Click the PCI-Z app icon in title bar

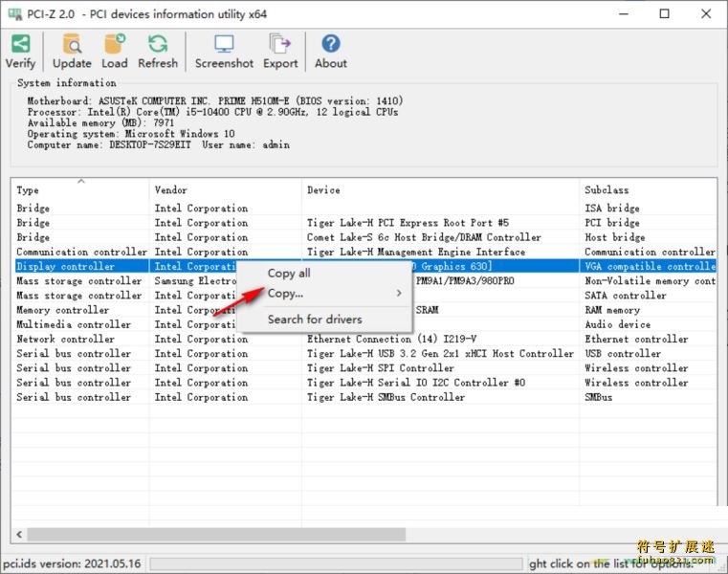15,13
